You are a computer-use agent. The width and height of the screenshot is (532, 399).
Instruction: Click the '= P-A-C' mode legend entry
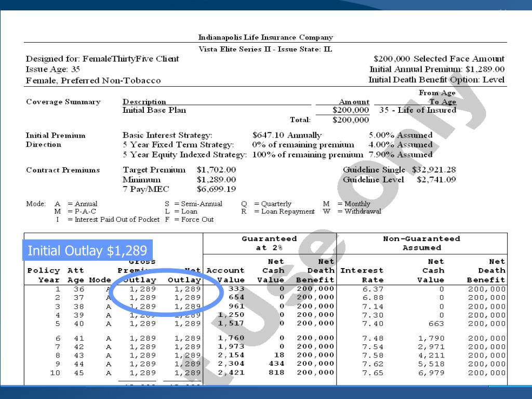[82, 211]
